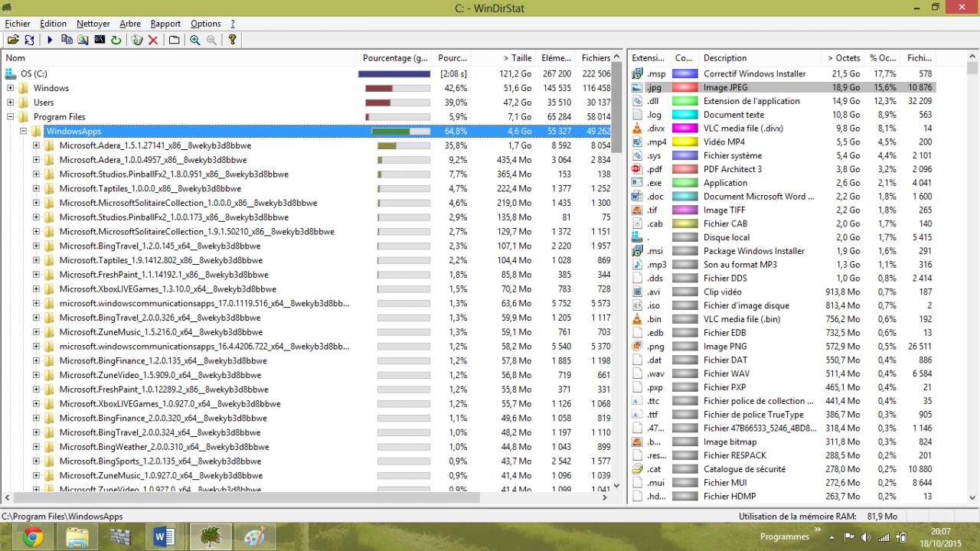Expand the Users folder node
Viewport: 980px width, 551px height.
click(11, 103)
